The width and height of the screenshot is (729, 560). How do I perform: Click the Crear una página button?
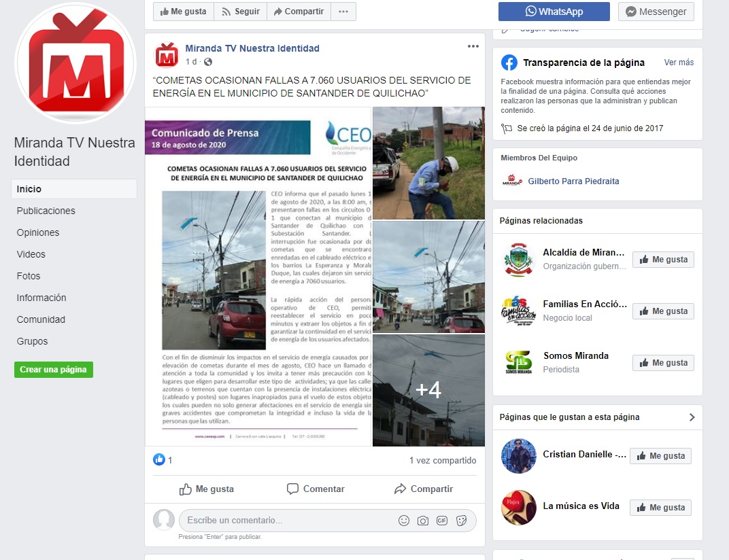click(x=54, y=370)
